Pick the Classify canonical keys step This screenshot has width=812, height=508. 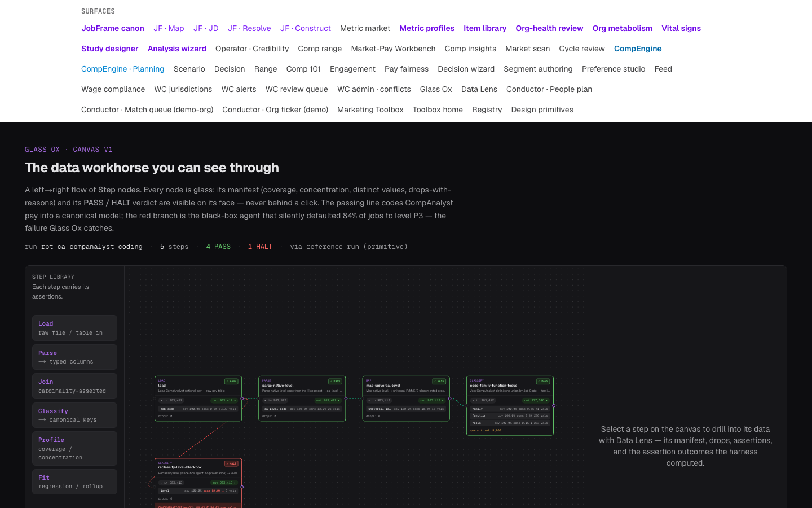coord(74,415)
